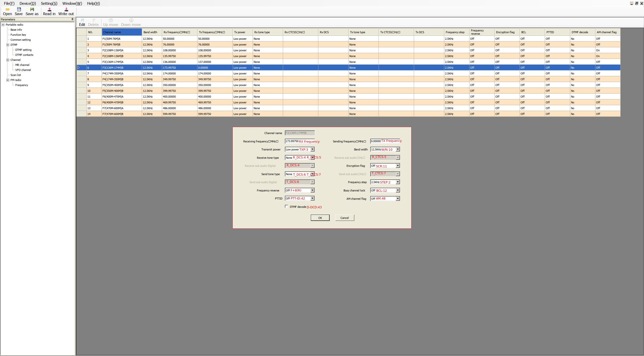The width and height of the screenshot is (644, 356).
Task: Click Cancel in the channel dialog
Action: pos(345,218)
